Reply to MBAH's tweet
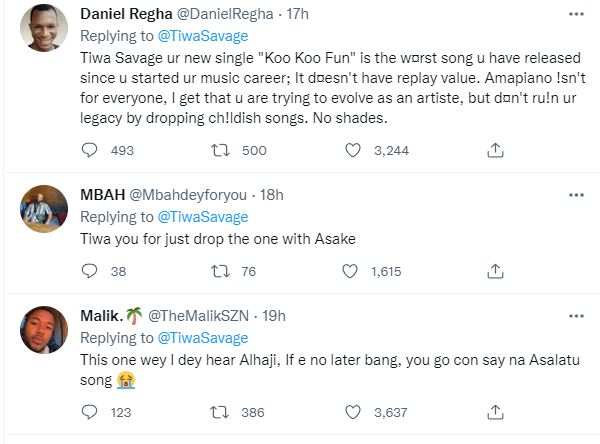Screen dimensions: 600x444 click(89, 270)
